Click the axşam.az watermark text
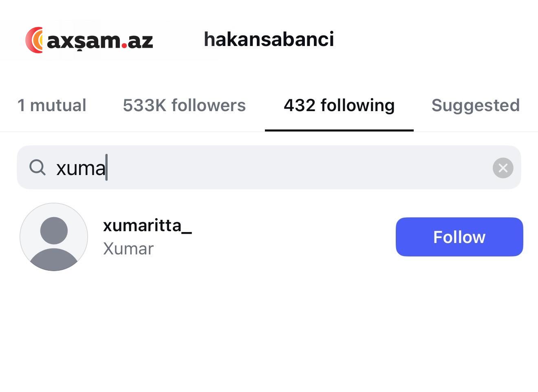The image size is (538, 392). coord(100,41)
